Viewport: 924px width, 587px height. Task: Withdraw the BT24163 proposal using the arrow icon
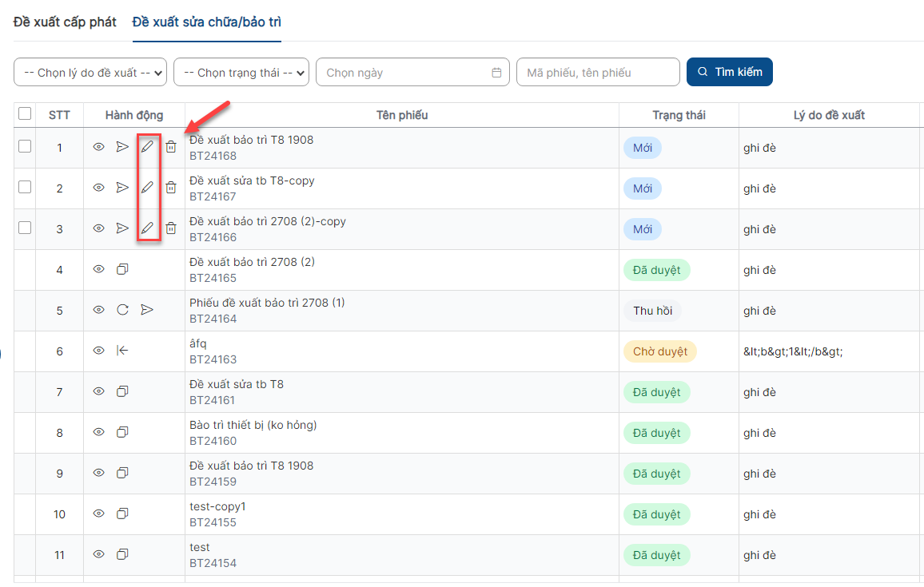(122, 351)
